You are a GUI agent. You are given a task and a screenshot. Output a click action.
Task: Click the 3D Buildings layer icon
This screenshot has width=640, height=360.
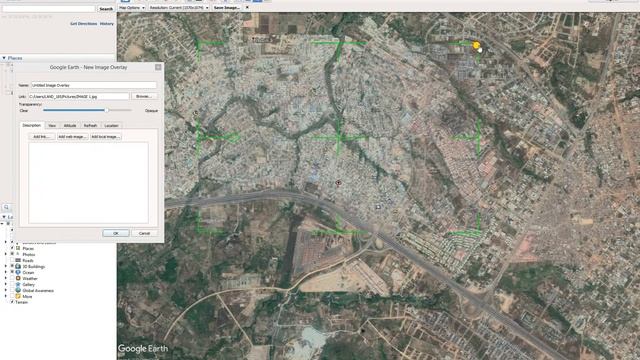18,266
